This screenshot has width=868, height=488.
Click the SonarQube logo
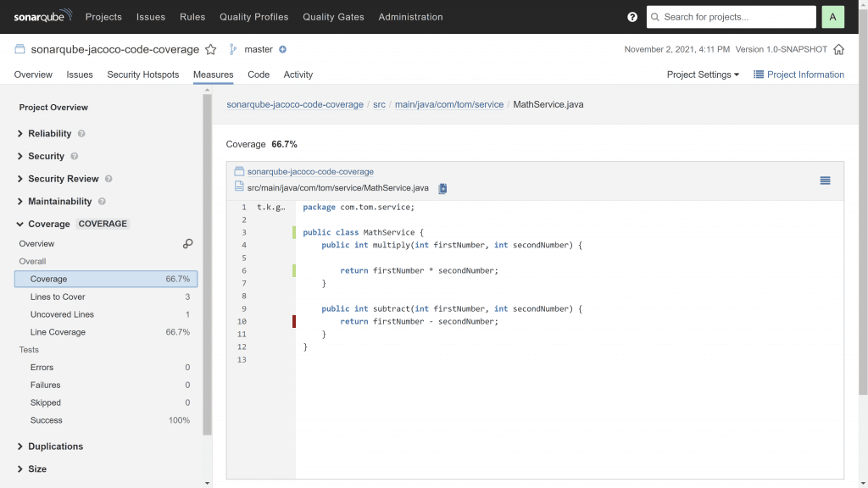coord(42,17)
